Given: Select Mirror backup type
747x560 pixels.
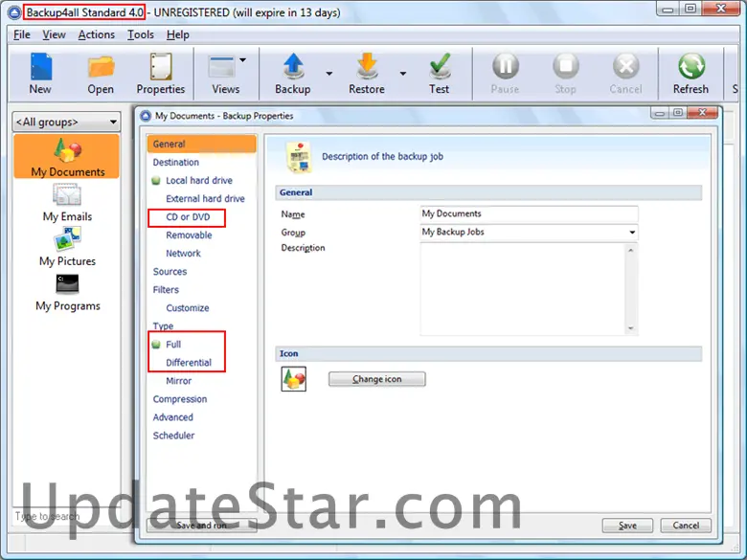Looking at the screenshot, I should coord(179,381).
